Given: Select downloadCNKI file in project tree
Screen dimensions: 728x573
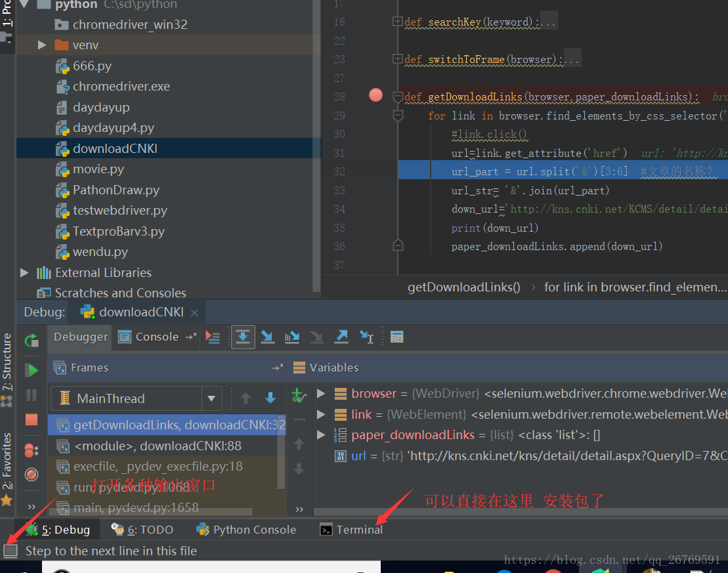Looking at the screenshot, I should 106,148.
